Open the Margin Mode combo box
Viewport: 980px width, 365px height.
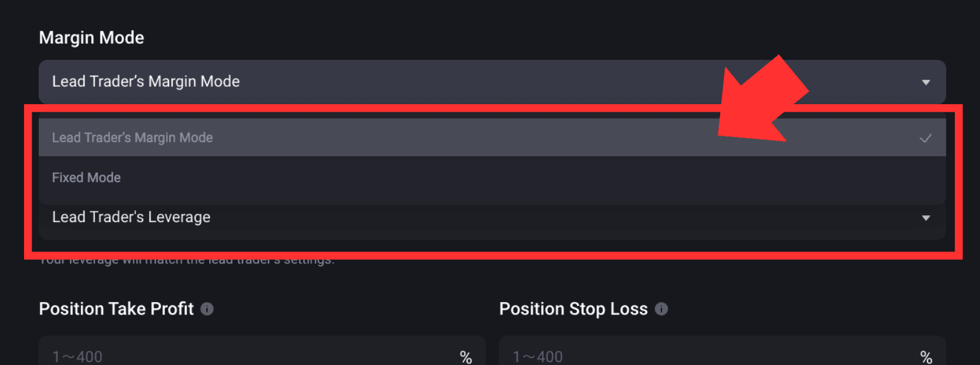[x=492, y=82]
